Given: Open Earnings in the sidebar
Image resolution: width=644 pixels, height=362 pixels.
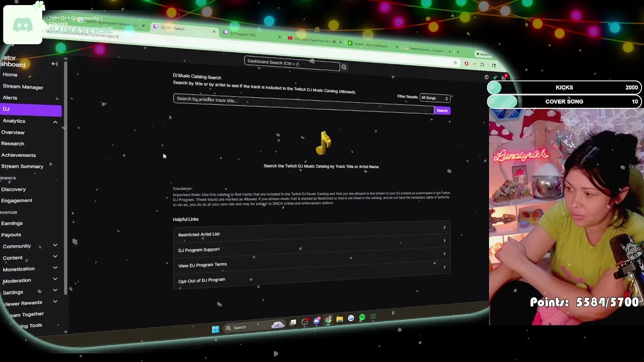Looking at the screenshot, I should click(12, 223).
